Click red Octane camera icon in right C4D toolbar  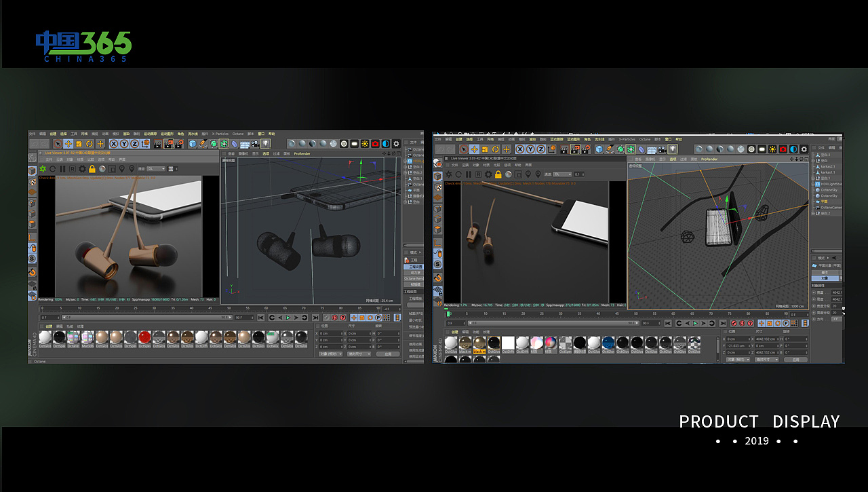783,149
